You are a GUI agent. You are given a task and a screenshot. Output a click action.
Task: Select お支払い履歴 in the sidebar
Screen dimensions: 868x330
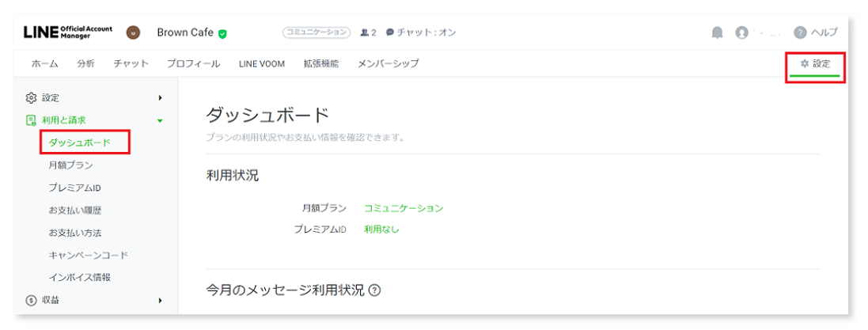coord(74,211)
